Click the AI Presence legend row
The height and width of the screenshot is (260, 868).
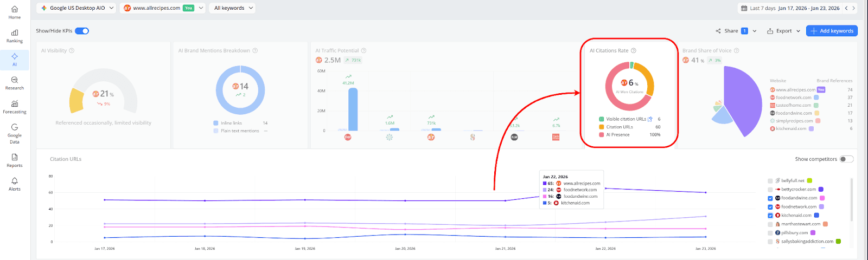pos(630,134)
